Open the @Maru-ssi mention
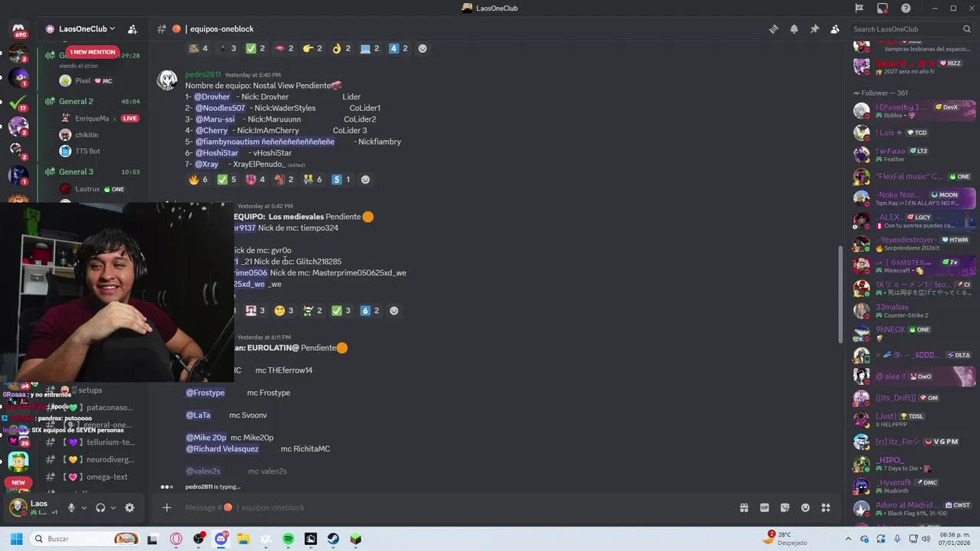Image resolution: width=980 pixels, height=551 pixels. tap(215, 119)
